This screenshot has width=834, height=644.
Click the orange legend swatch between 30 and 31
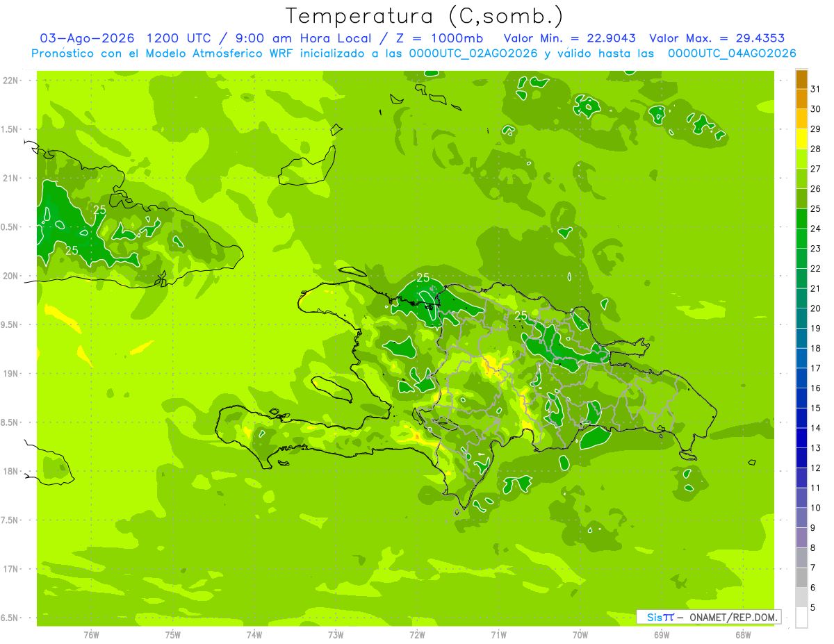click(x=802, y=99)
